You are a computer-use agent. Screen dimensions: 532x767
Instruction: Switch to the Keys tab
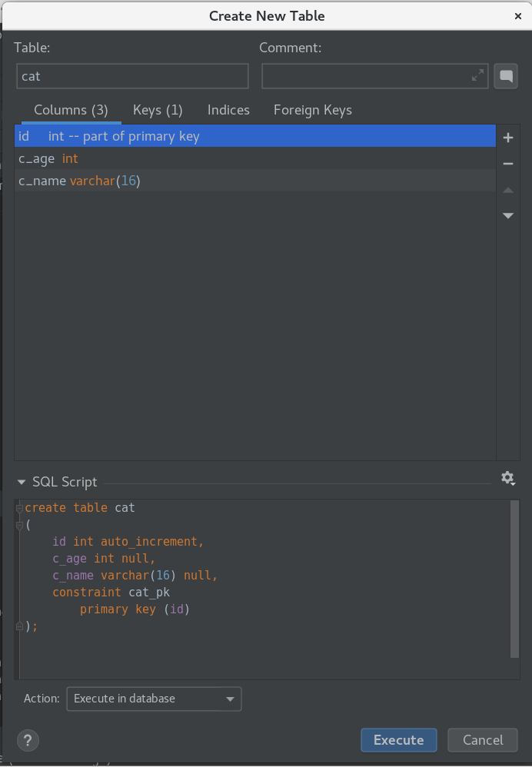pos(157,110)
